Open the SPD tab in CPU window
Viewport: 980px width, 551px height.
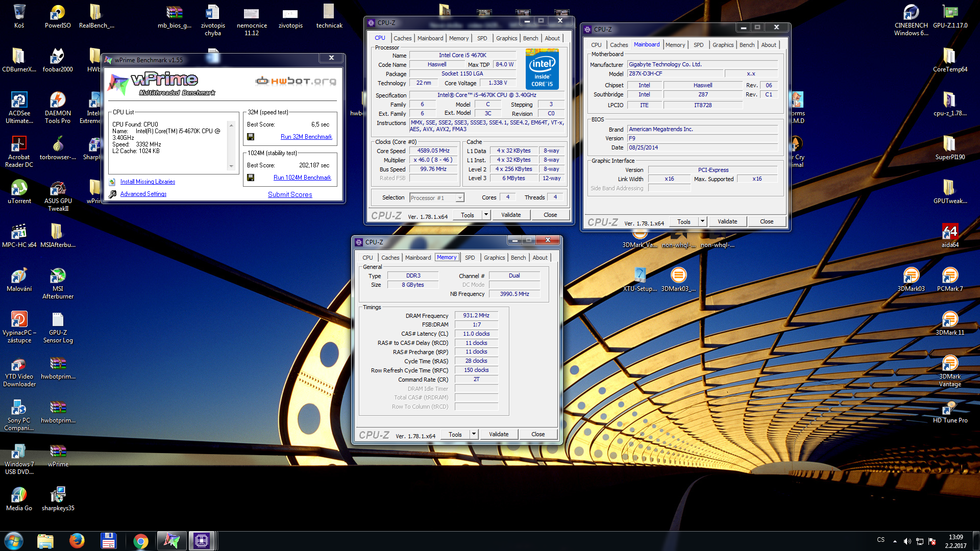pyautogui.click(x=482, y=38)
